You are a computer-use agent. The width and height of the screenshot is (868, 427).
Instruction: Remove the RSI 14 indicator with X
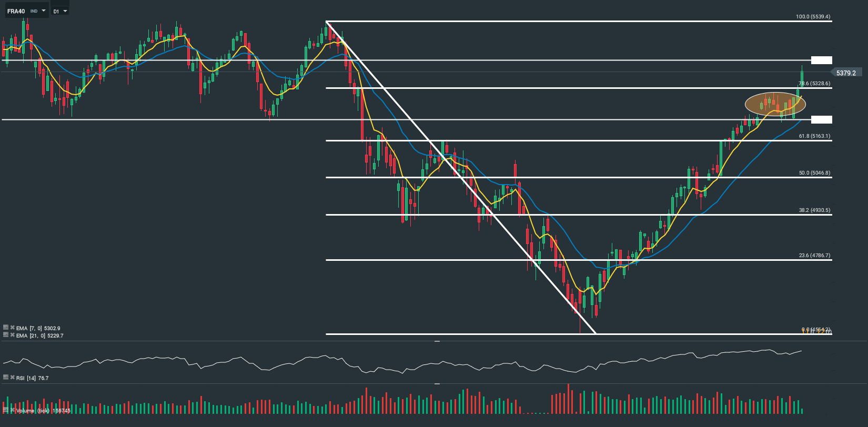click(x=12, y=378)
